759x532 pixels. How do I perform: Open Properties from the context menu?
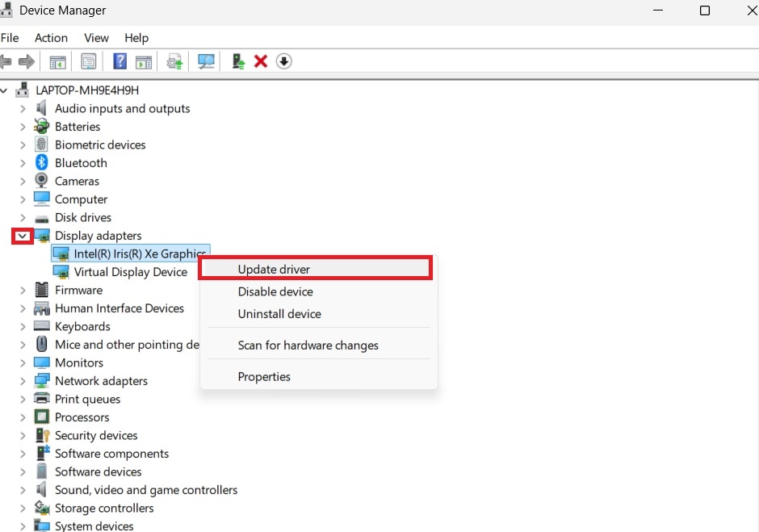pyautogui.click(x=319, y=377)
